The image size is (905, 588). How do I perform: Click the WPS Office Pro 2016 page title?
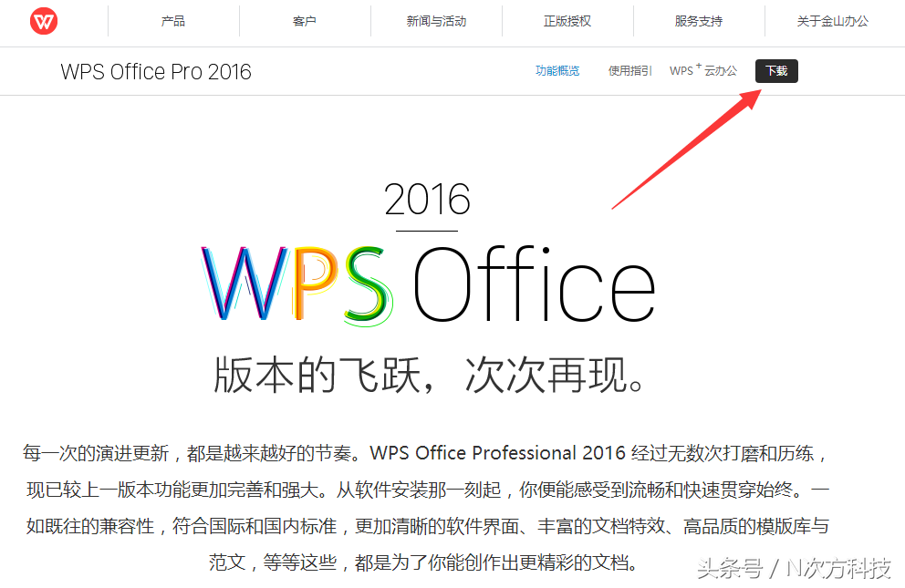pos(156,72)
